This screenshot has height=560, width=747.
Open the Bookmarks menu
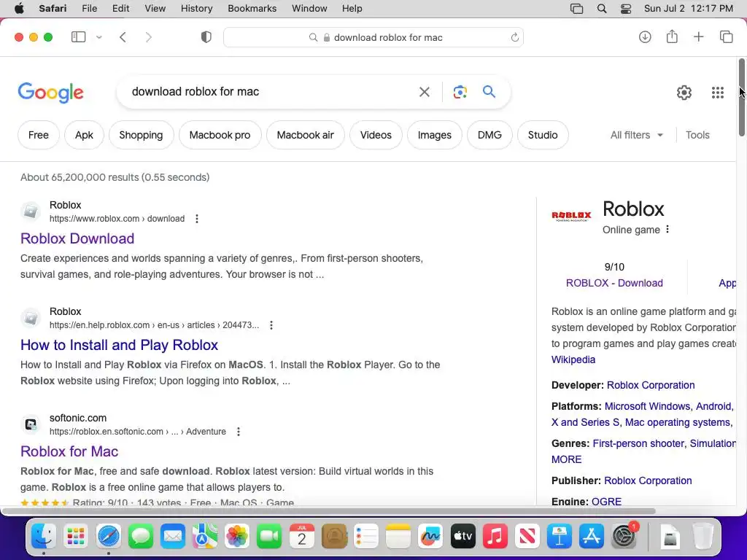point(252,9)
